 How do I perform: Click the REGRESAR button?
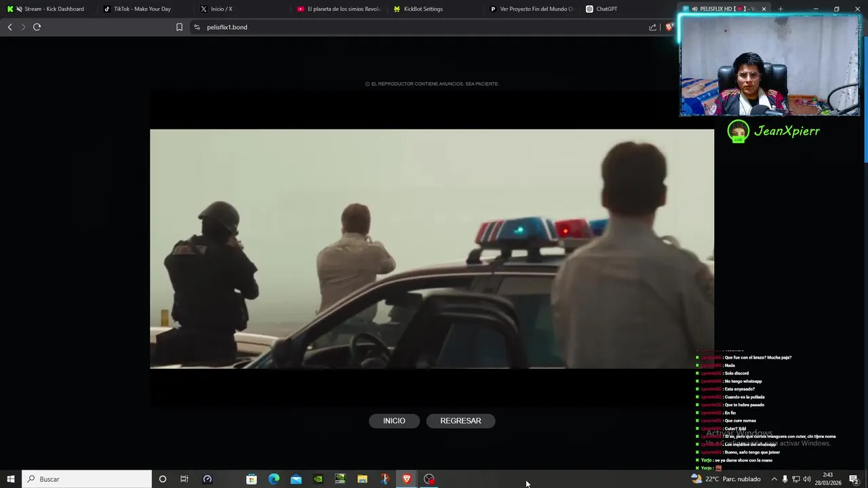(460, 421)
